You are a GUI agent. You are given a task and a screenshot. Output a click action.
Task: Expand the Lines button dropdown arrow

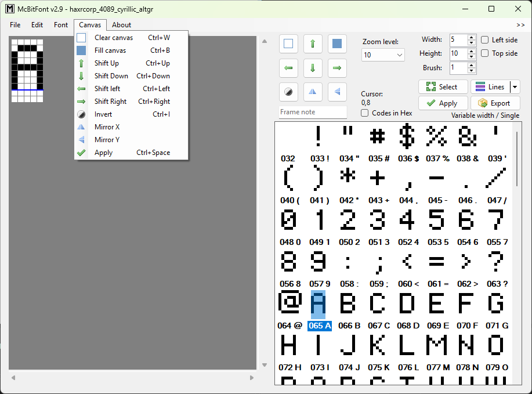click(x=515, y=87)
